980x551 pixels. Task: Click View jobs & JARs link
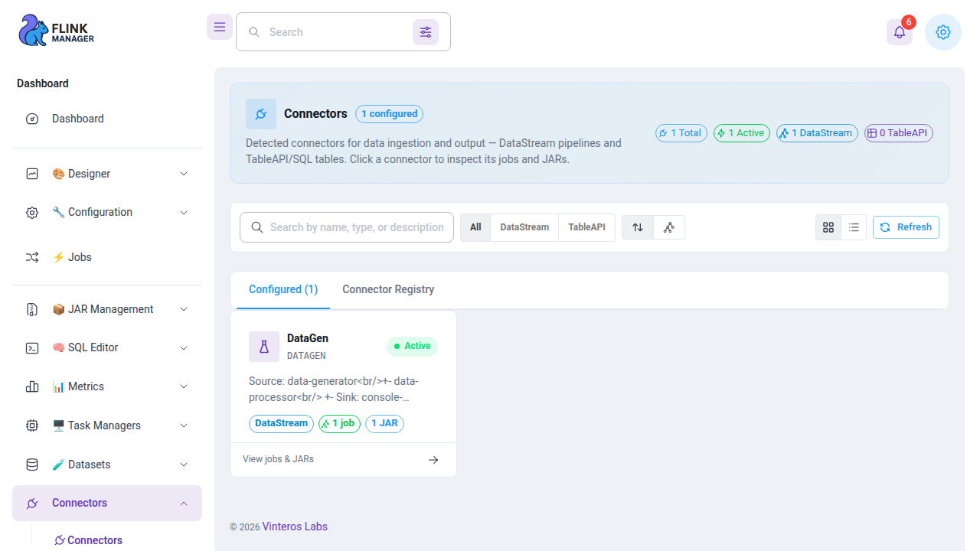[x=278, y=459]
